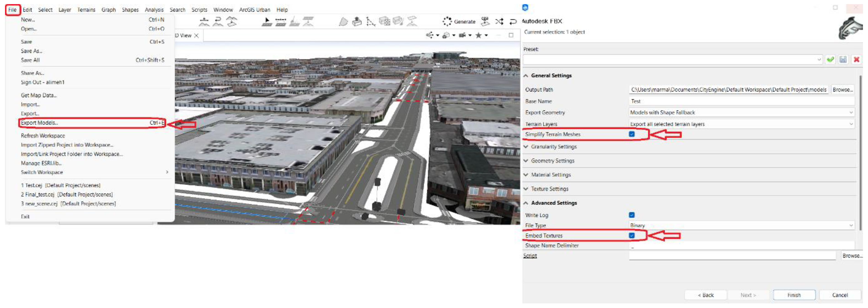The height and width of the screenshot is (308, 868).
Task: Expand Granularity Settings section
Action: coord(554,147)
